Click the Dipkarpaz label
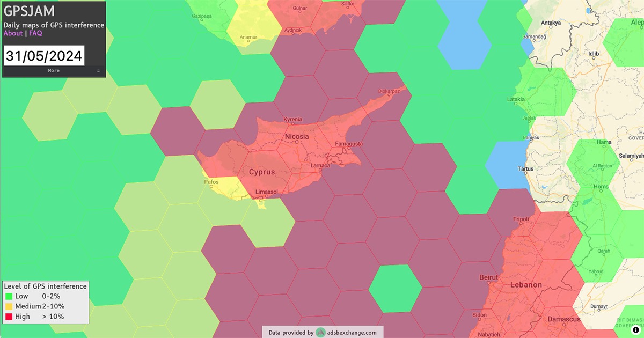The width and height of the screenshot is (644, 338). click(390, 91)
